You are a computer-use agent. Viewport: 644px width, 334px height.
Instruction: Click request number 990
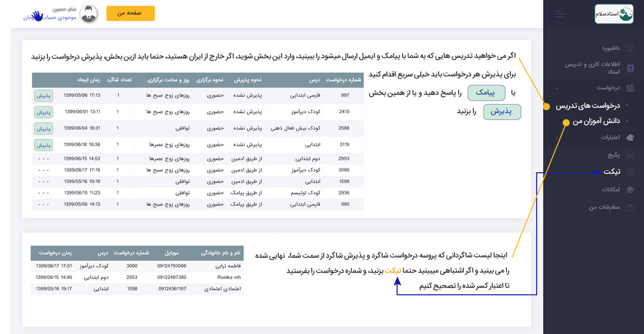[x=345, y=204]
